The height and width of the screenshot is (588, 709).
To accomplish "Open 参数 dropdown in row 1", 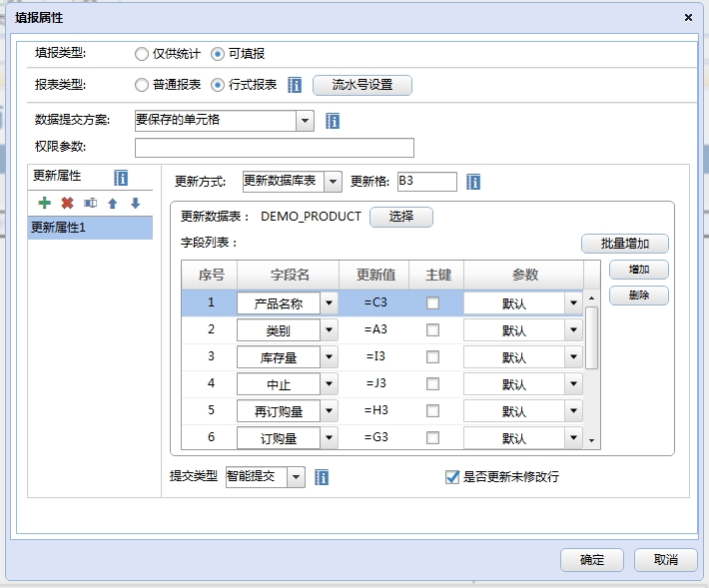I will click(573, 302).
